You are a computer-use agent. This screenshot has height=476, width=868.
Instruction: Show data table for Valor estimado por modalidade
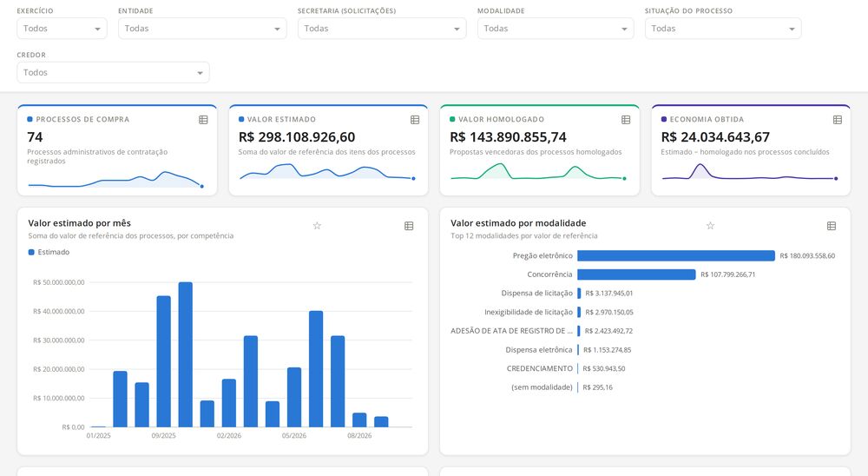[x=831, y=226]
